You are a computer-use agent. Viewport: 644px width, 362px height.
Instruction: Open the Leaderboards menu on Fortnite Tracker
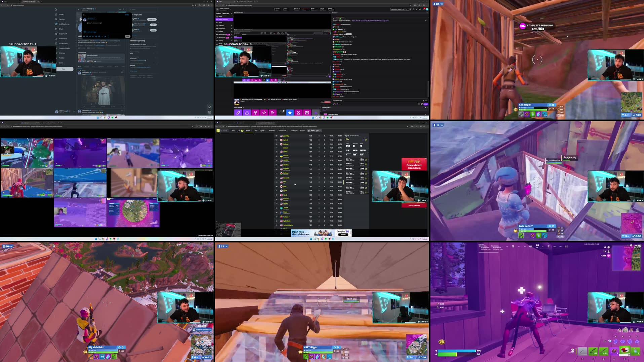point(282,131)
